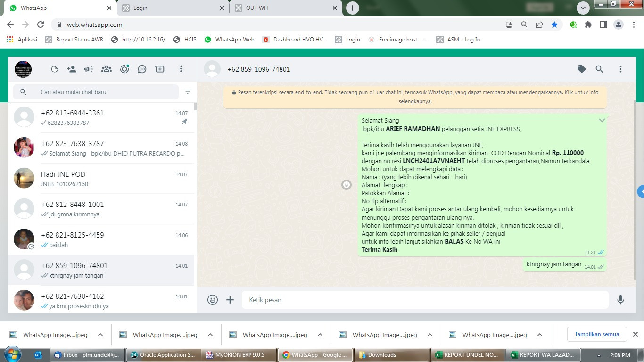
Task: Click the attach plus icon
Action: click(x=230, y=300)
